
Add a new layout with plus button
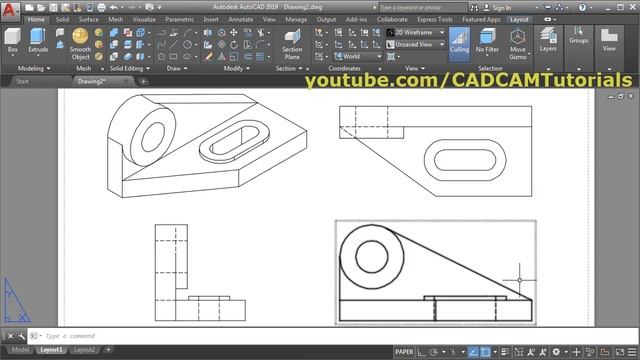click(x=108, y=350)
